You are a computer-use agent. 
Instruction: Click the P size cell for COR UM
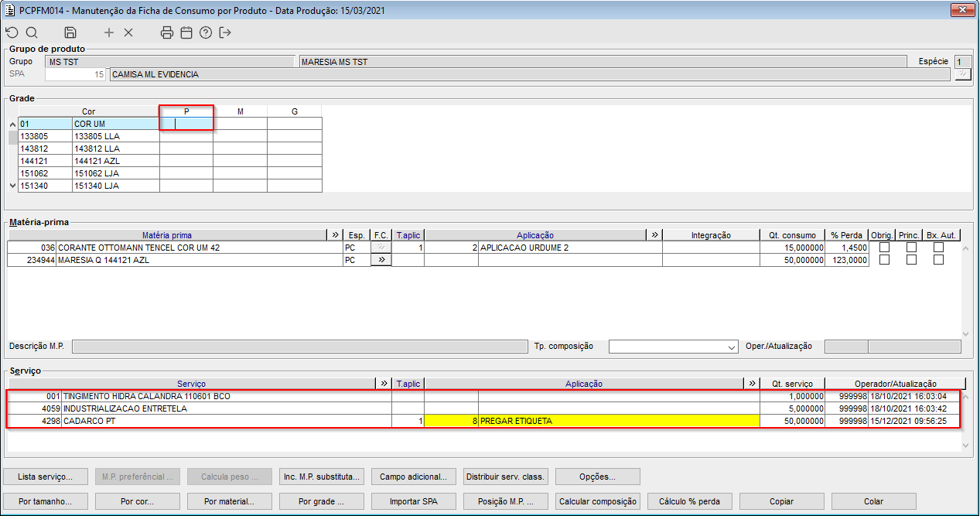tap(186, 123)
